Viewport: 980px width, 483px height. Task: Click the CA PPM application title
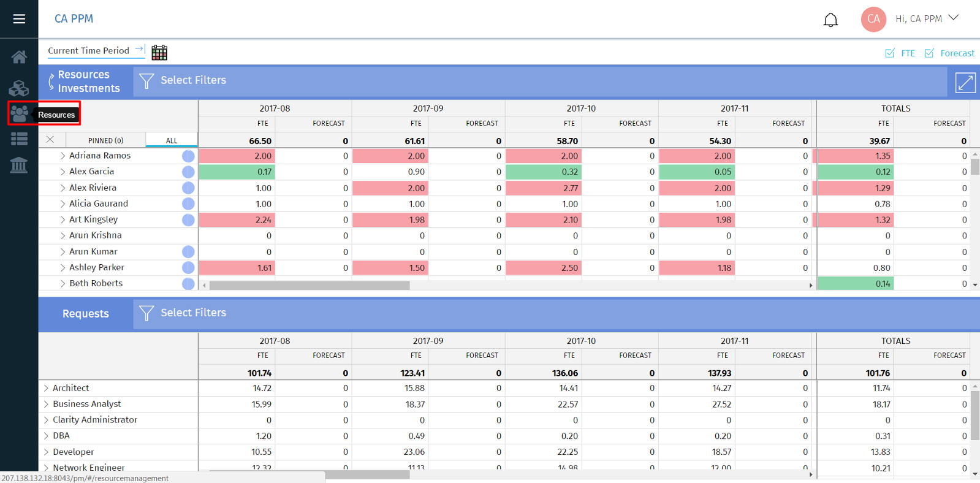[x=74, y=18]
